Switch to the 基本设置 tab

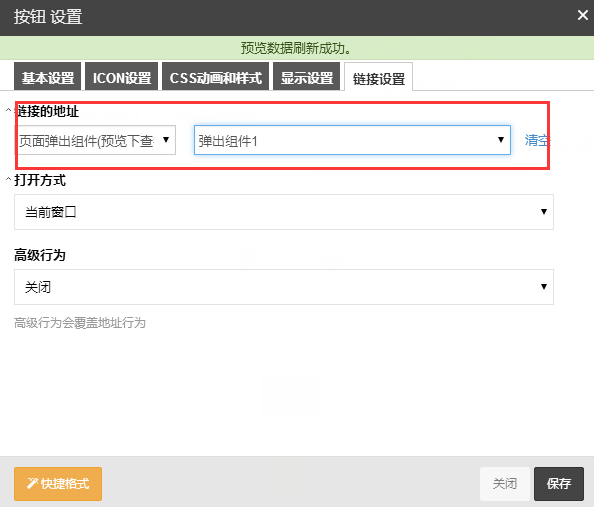point(47,77)
